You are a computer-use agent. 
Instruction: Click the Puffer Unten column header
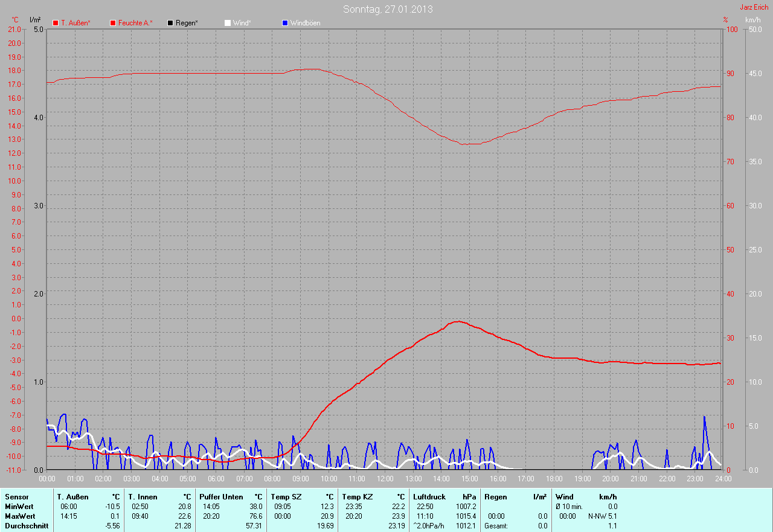221,496
